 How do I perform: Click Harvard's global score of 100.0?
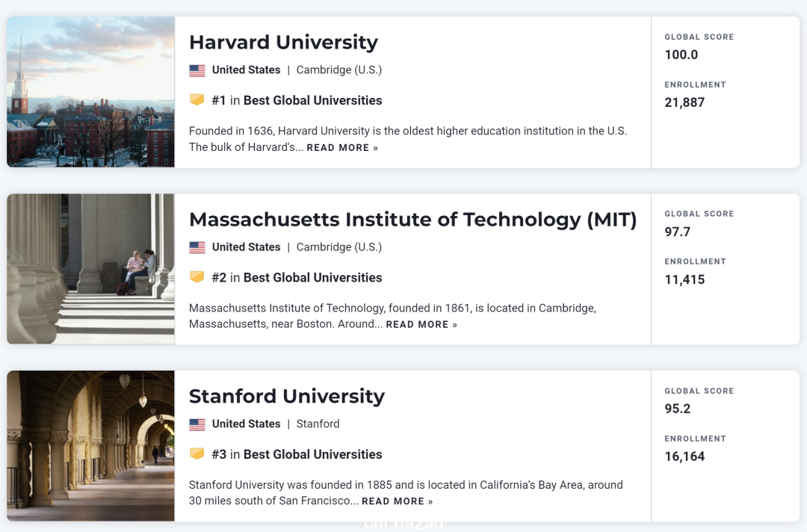click(x=681, y=55)
